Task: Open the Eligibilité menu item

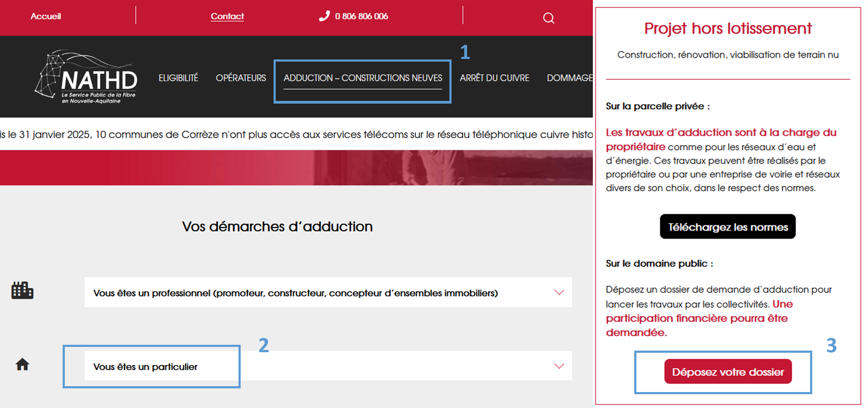Action: 178,78
